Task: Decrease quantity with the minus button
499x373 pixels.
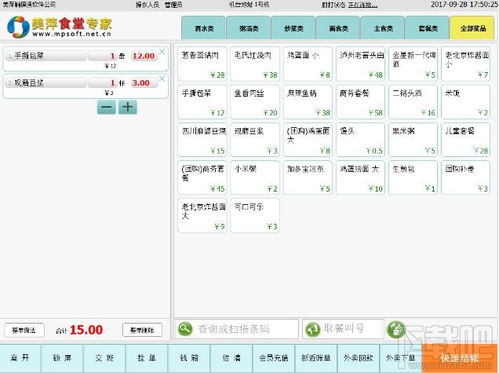Action: pyautogui.click(x=106, y=107)
